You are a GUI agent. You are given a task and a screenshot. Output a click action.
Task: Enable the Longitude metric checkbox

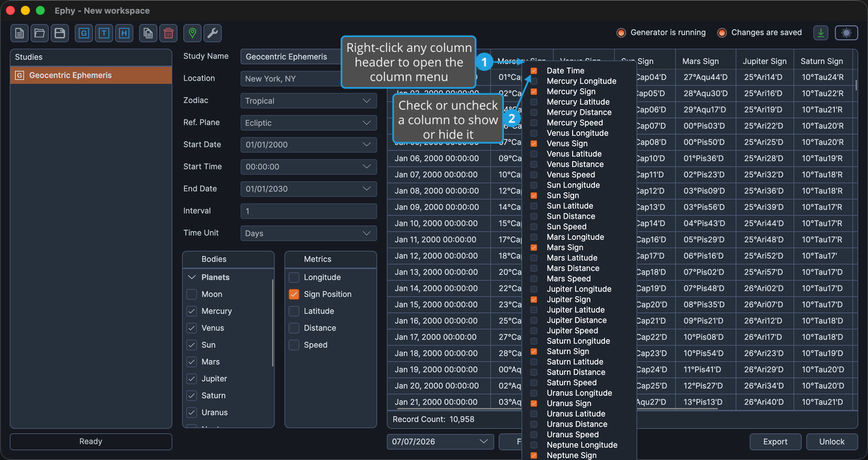click(x=294, y=277)
